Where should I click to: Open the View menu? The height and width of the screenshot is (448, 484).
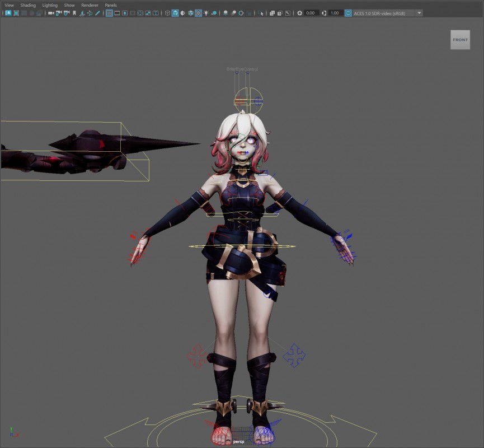(9, 5)
